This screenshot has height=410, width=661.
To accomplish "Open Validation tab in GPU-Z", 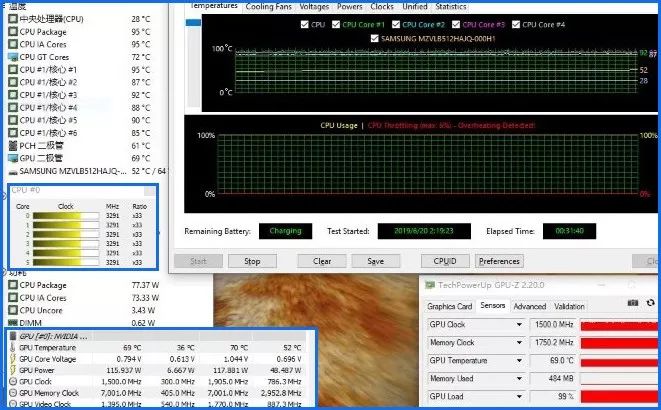I will (569, 306).
